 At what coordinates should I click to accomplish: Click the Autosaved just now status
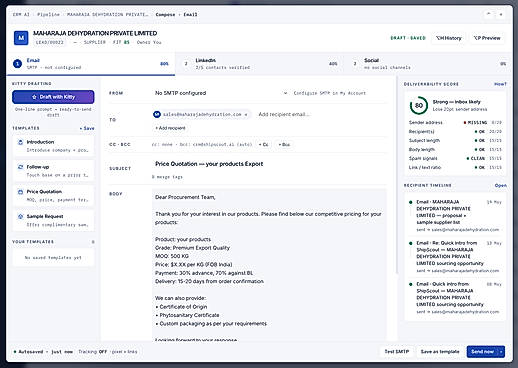(x=43, y=352)
